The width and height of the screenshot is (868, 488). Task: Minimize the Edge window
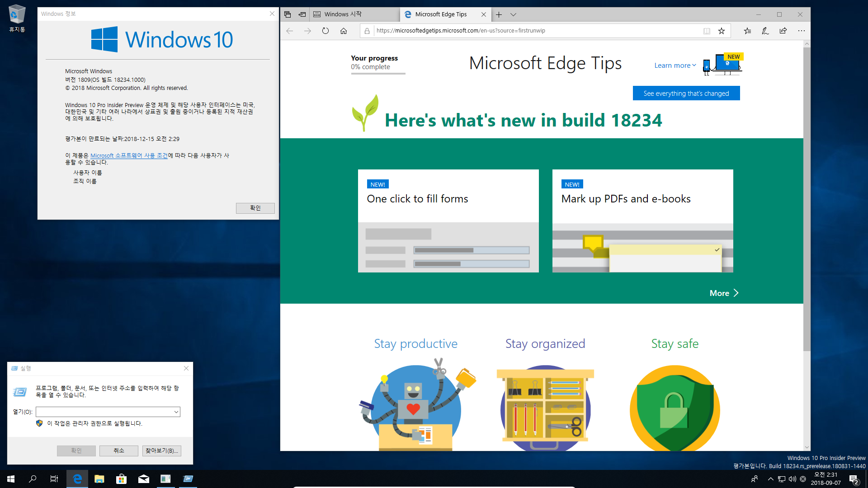tap(759, 14)
